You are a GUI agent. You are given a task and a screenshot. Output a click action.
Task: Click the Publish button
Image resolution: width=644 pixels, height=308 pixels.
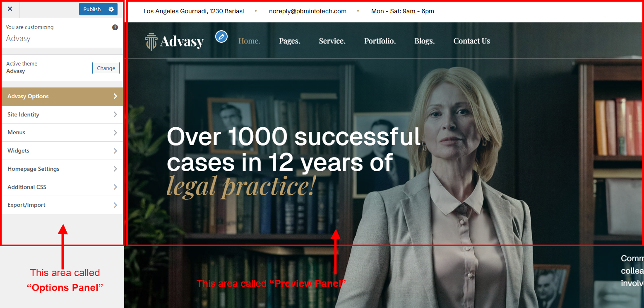coord(92,9)
